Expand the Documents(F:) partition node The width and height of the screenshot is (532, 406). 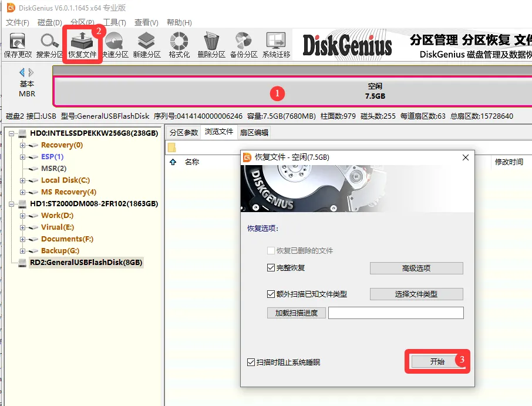22,239
